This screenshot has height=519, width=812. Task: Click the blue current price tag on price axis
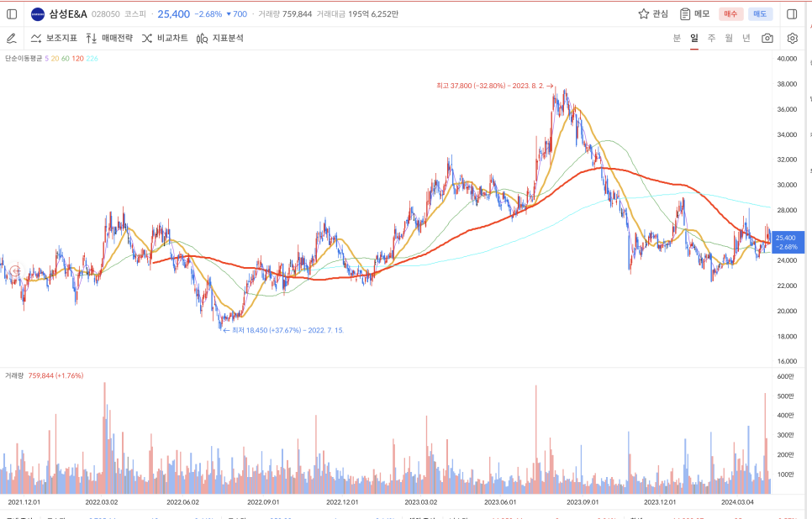(788, 242)
